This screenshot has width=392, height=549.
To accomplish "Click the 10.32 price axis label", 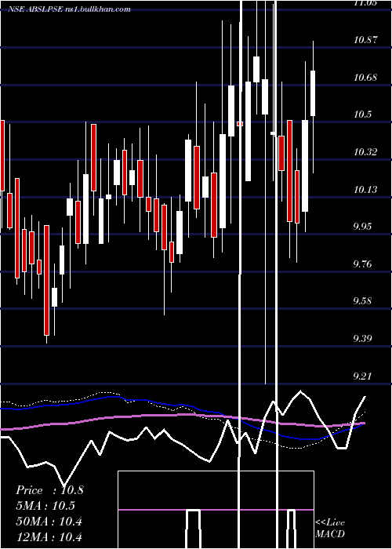I will (365, 152).
